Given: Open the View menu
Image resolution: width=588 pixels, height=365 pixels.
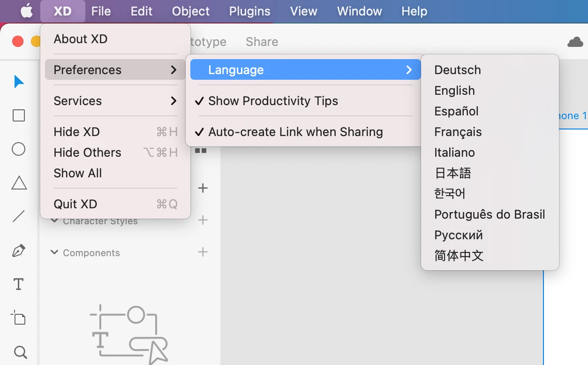Looking at the screenshot, I should pos(304,11).
